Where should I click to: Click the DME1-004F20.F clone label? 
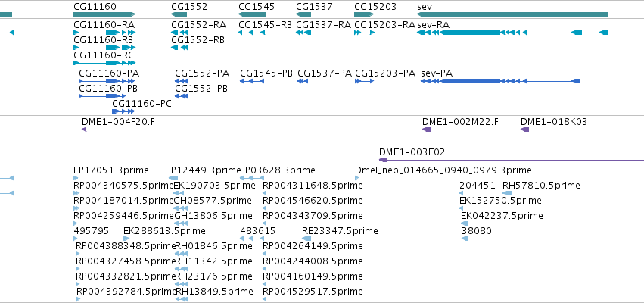click(118, 122)
